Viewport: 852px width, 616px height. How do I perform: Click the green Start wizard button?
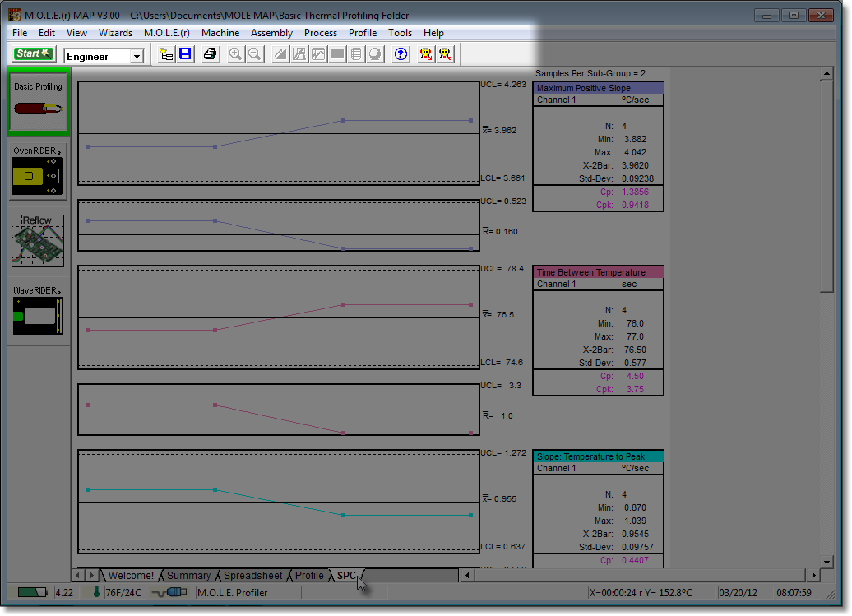pyautogui.click(x=33, y=53)
